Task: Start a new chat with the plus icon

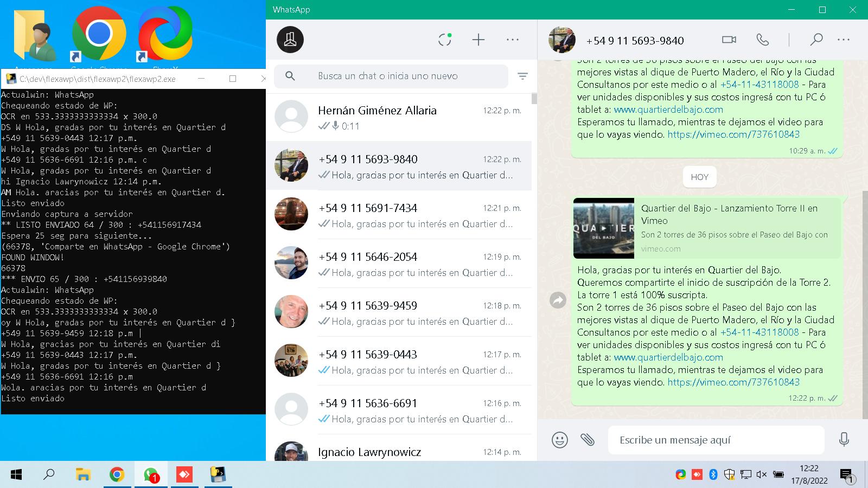Action: coord(478,40)
